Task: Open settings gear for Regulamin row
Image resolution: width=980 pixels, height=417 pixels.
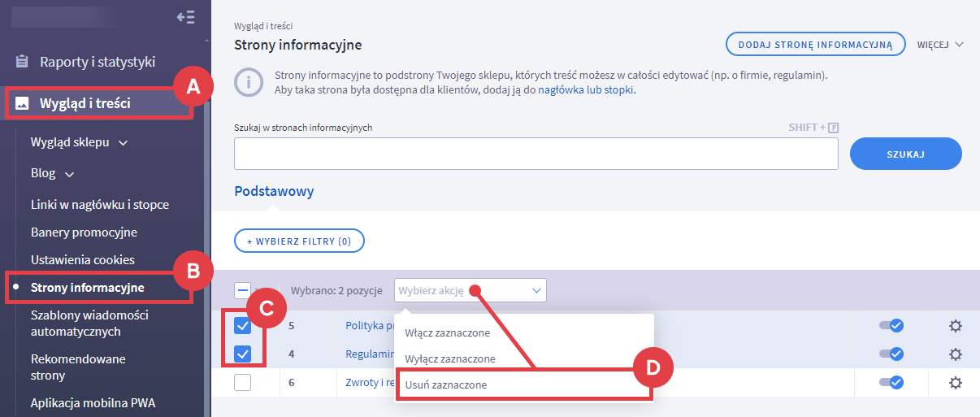Action: point(956,354)
